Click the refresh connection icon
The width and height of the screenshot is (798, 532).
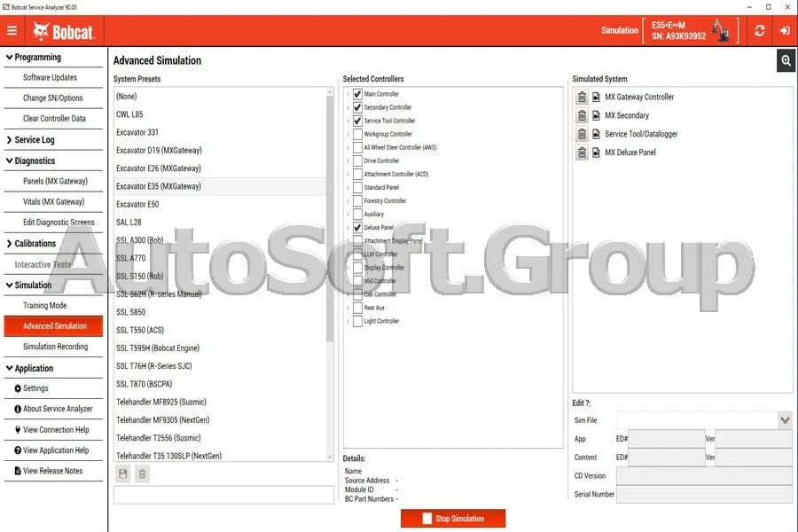(x=759, y=30)
